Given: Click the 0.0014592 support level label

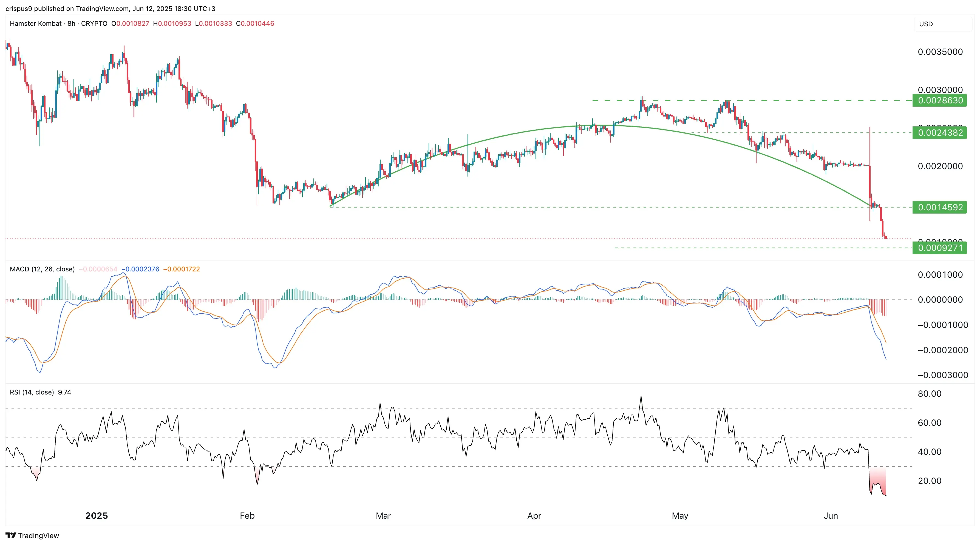Looking at the screenshot, I should [940, 207].
